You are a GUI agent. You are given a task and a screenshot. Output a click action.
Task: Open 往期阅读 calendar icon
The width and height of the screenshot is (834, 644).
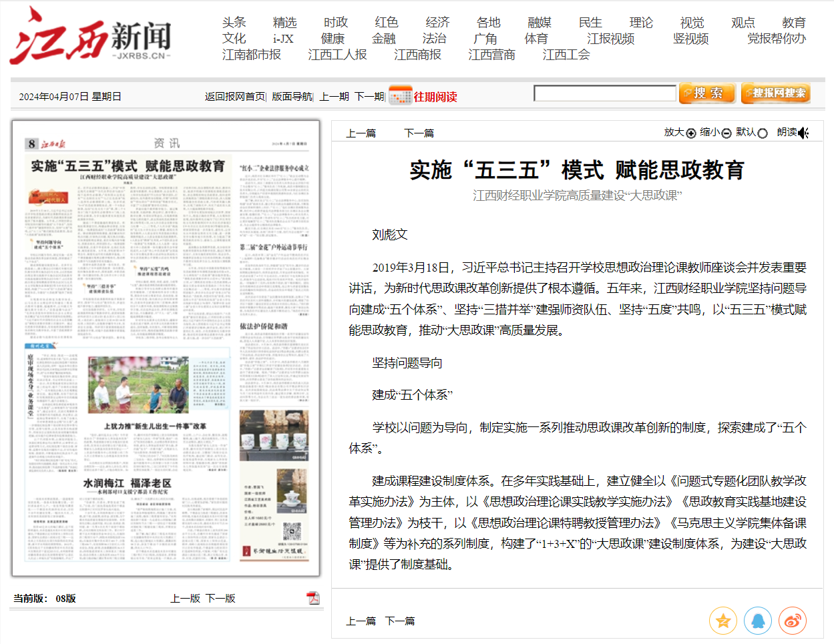pos(400,96)
